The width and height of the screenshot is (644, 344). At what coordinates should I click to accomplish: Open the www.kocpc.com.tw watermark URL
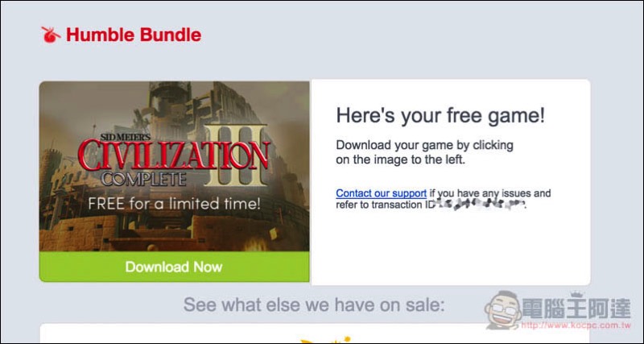point(576,326)
